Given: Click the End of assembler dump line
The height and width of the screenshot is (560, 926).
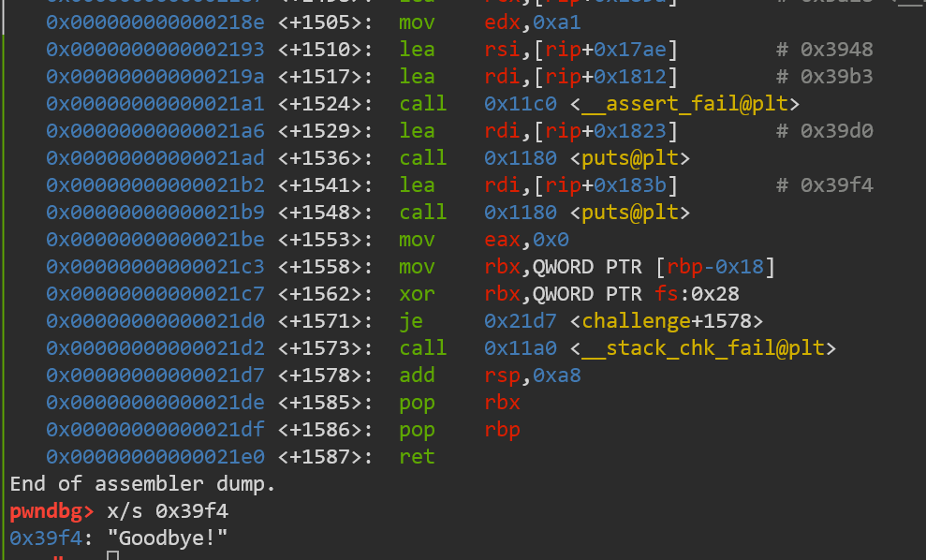Looking at the screenshot, I should point(143,484).
